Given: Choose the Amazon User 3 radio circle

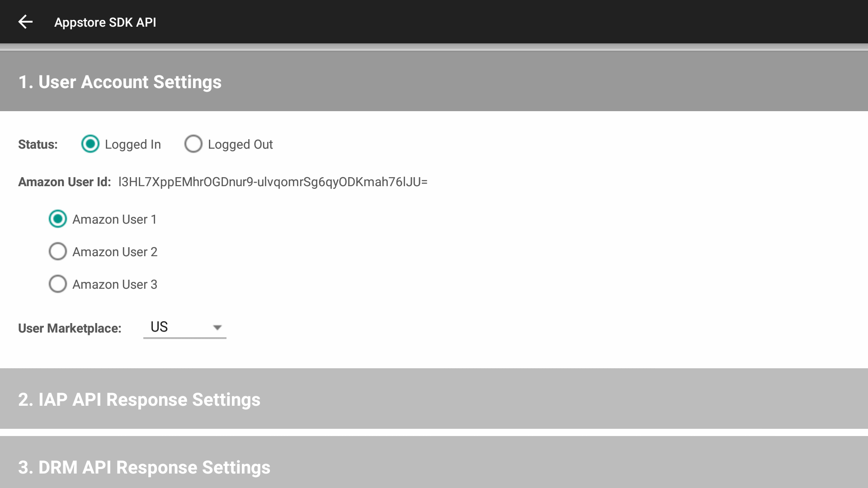Looking at the screenshot, I should coord(58,284).
